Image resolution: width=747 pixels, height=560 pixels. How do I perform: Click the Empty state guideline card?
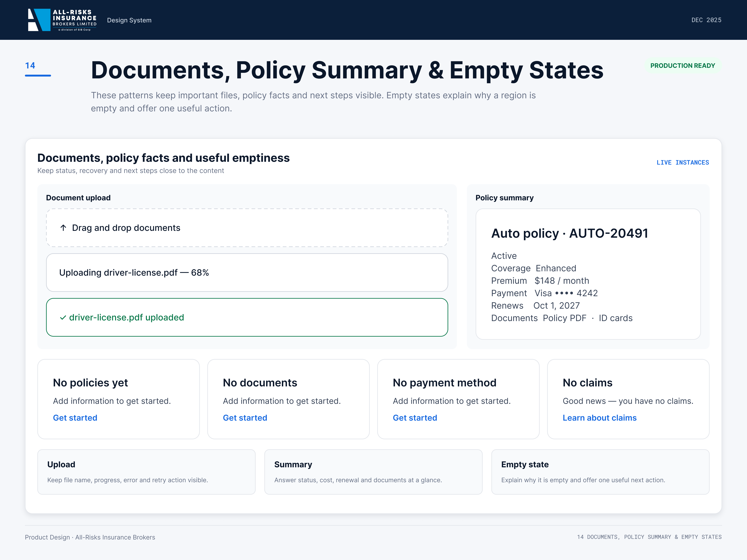600,472
